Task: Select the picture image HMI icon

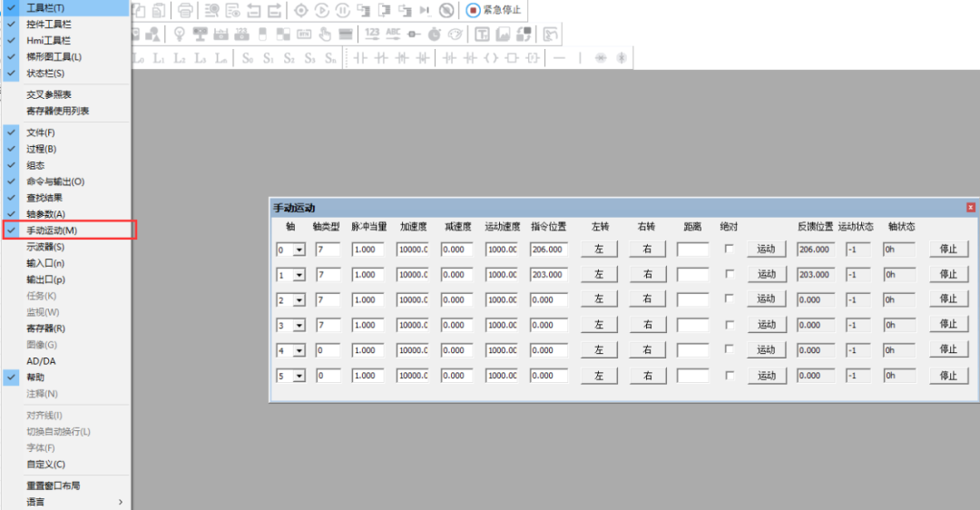Action: (x=503, y=34)
